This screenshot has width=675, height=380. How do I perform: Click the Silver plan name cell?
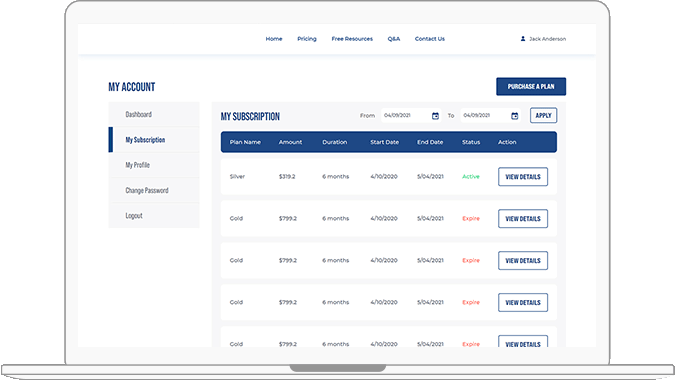pyautogui.click(x=237, y=176)
